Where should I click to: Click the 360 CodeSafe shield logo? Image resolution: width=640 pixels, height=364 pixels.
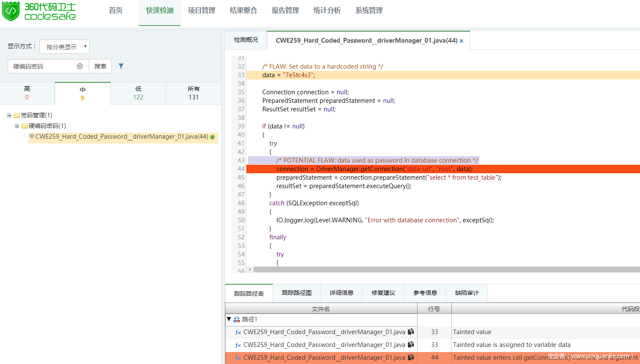[11, 12]
